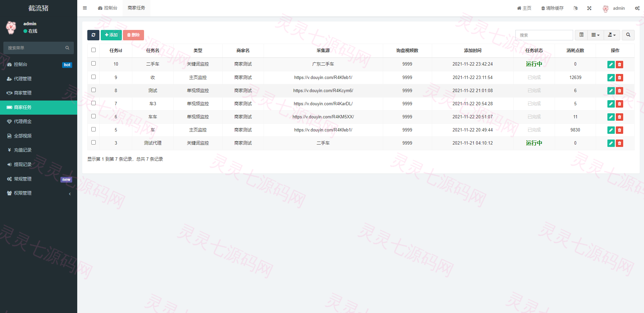This screenshot has width=644, height=313.
Task: Open the export dropdown in table toolbar
Action: click(612, 35)
